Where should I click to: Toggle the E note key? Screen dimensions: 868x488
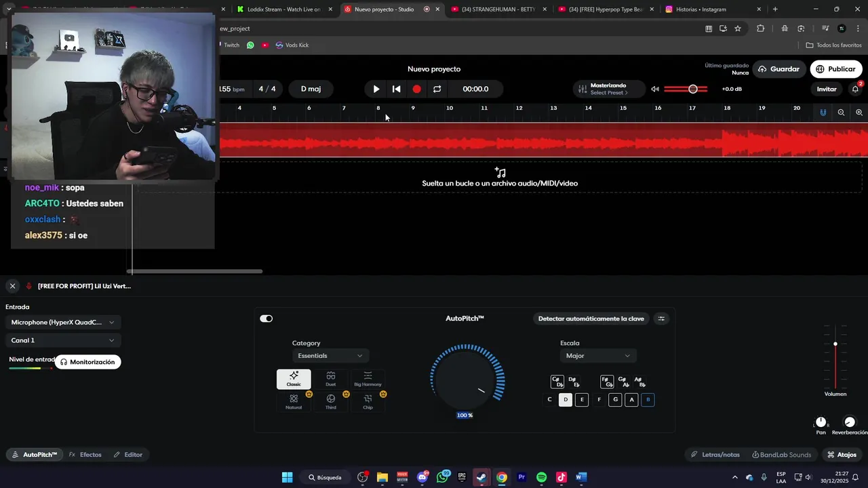582,400
